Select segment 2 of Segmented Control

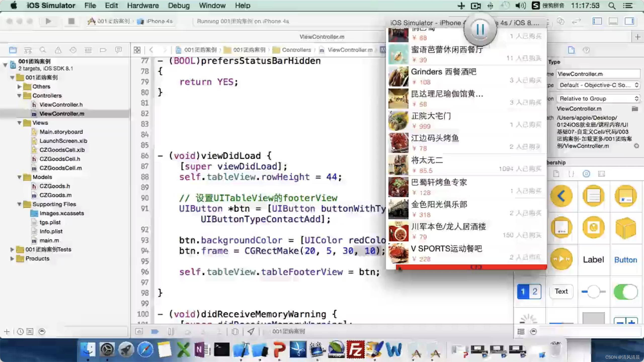pos(535,291)
